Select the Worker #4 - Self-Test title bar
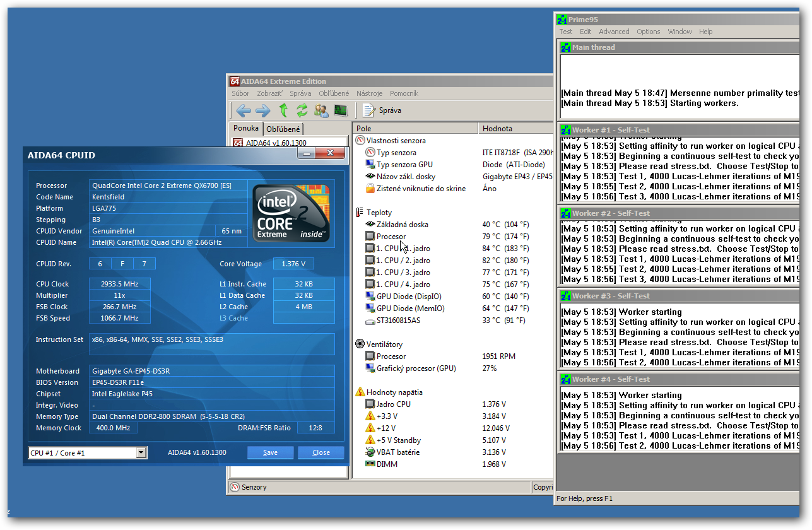This screenshot has height=530, width=812. [x=679, y=379]
